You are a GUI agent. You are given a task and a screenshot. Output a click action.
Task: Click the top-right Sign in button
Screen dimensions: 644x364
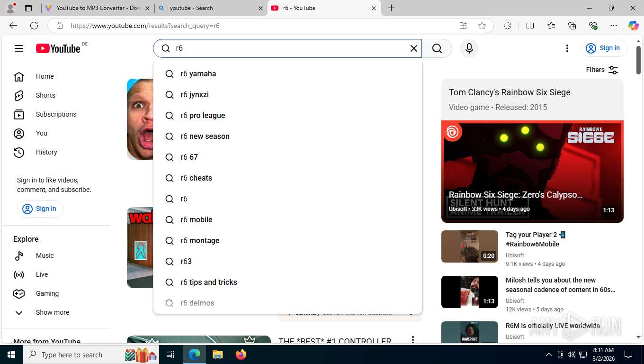pyautogui.click(x=604, y=48)
